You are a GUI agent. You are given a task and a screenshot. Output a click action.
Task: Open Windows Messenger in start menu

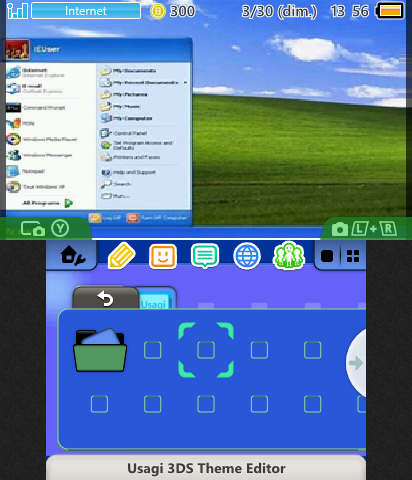(39, 155)
